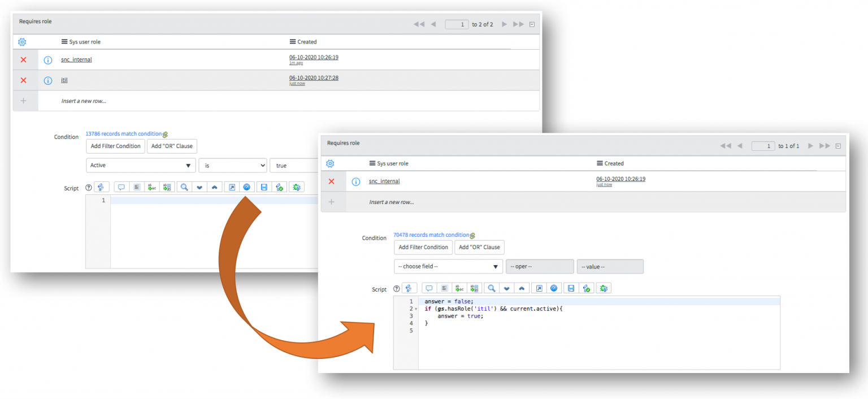Viewport: 868px width, 399px height.
Task: Open the Active field dropdown
Action: point(140,165)
